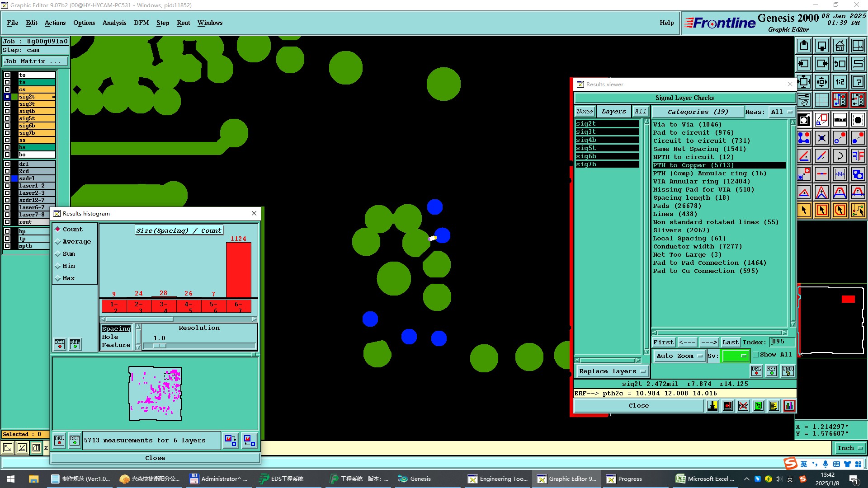868x488 pixels.
Task: Click the yellow notes icon in Results viewer
Action: click(774, 406)
